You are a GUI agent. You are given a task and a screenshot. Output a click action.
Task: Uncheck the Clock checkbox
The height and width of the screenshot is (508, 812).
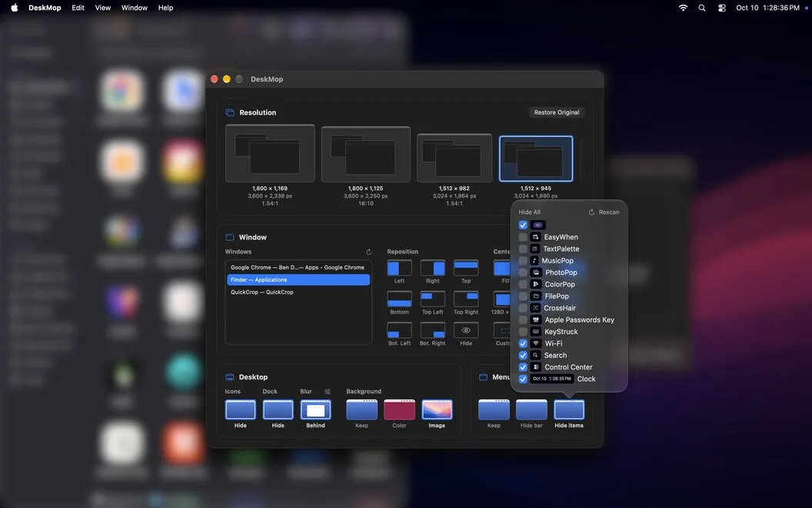click(523, 379)
